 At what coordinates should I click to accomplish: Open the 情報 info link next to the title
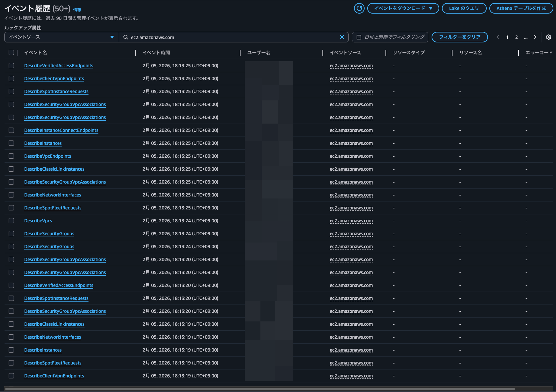(x=77, y=10)
